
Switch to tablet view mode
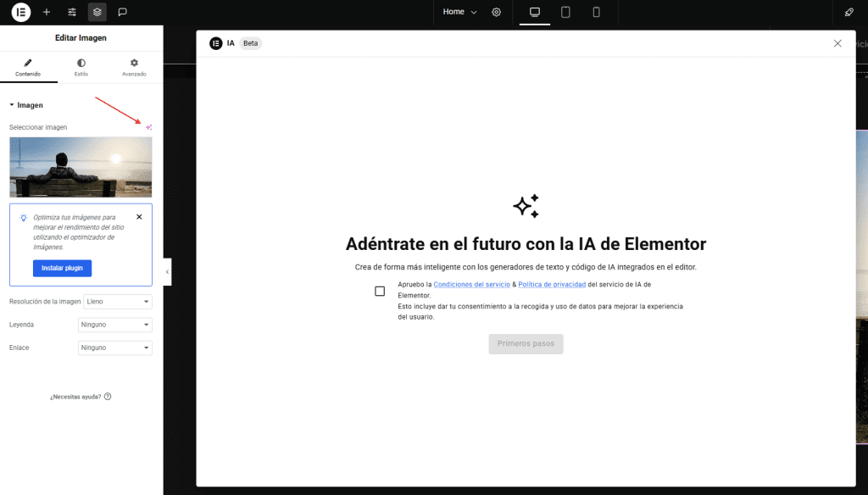tap(565, 12)
